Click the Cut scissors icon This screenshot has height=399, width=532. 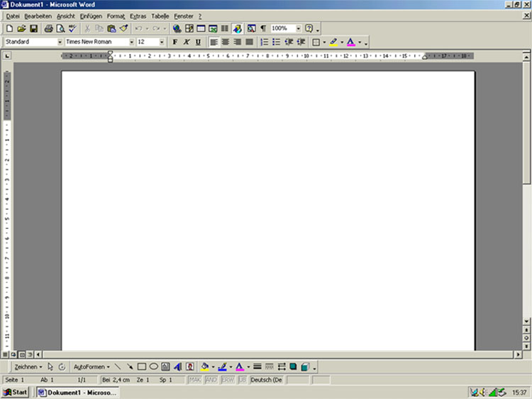(x=87, y=28)
